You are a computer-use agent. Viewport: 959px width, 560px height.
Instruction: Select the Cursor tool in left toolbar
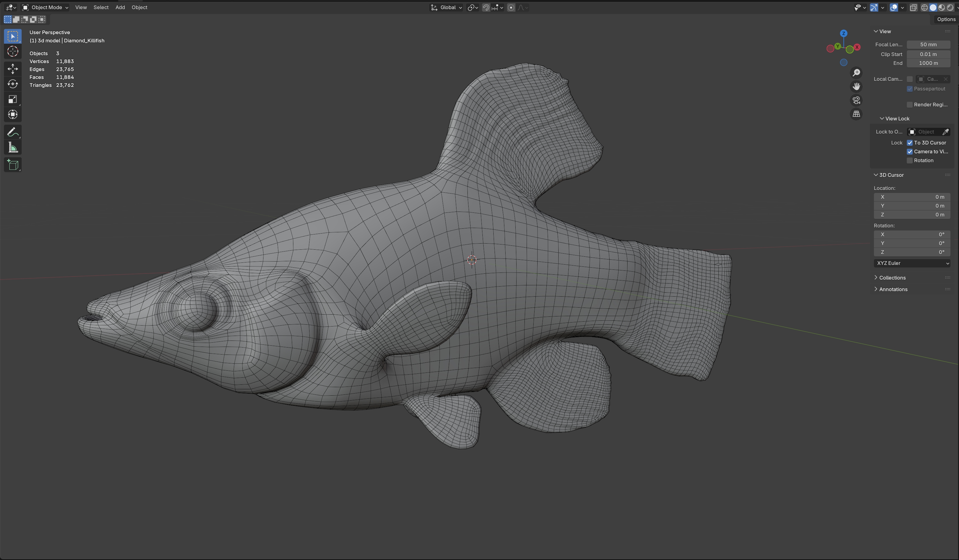click(13, 51)
